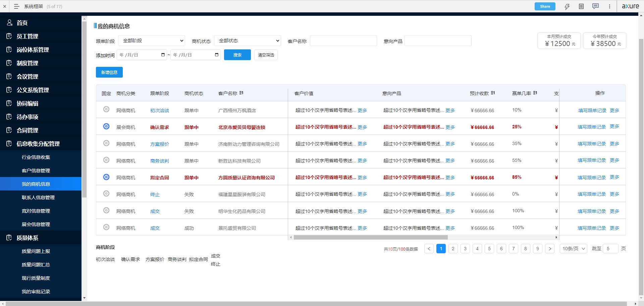644x306 pixels.
Task: Click 更多 actions in 明华生化药品有限公司 row
Action: pos(614,211)
